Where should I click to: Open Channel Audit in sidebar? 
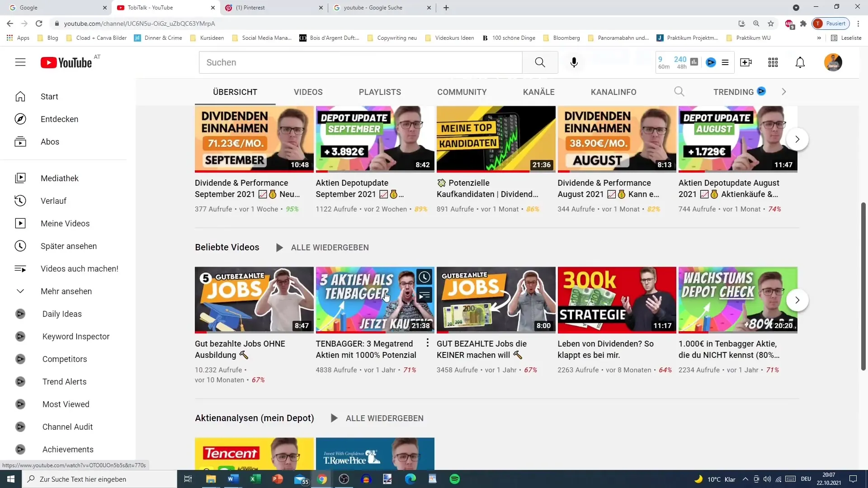click(x=67, y=427)
